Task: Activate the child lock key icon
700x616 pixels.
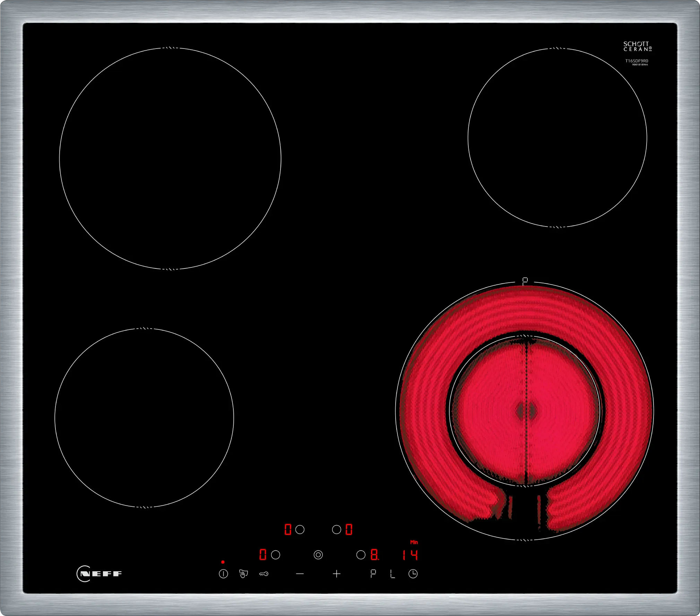Action: pos(264,574)
